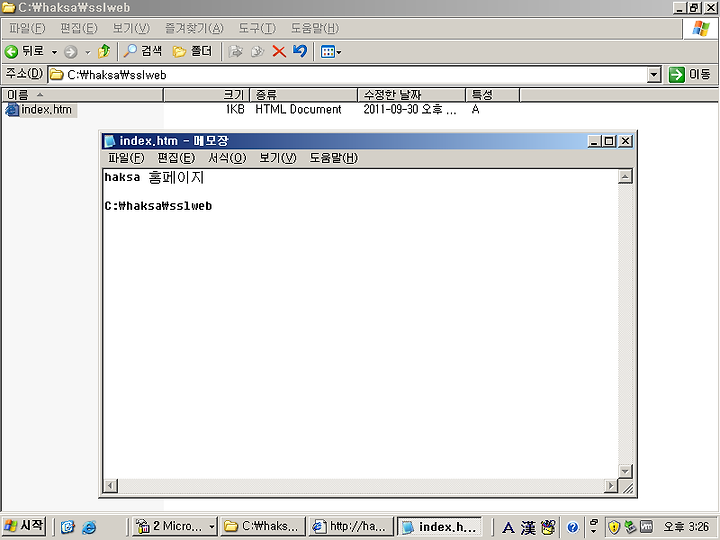The image size is (720, 540).
Task: Switch to index.h... Notepad taskbar button
Action: [x=439, y=526]
